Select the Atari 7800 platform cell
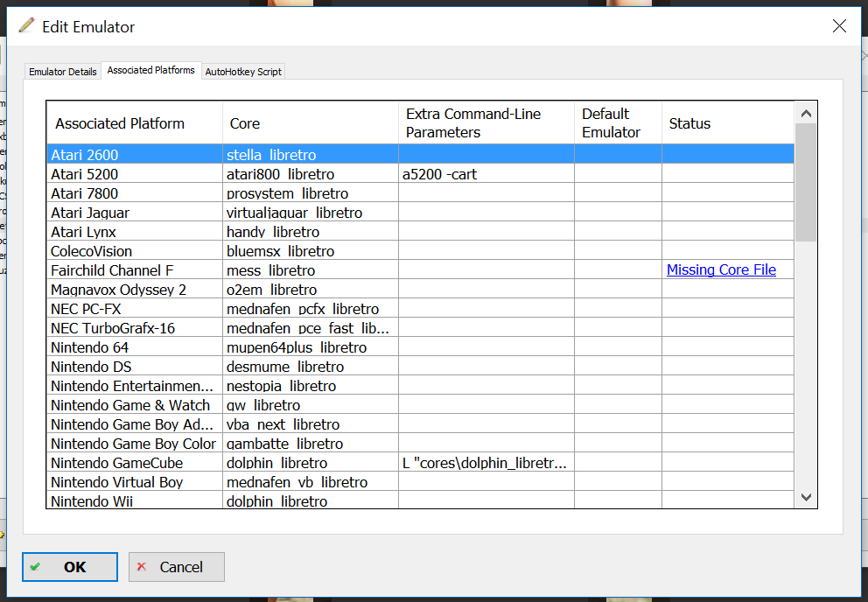Viewport: 868px width, 602px height. click(135, 192)
